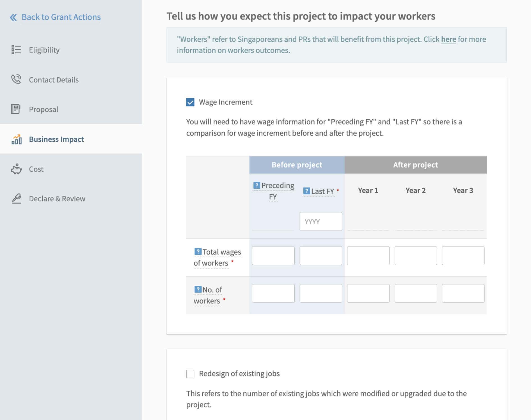This screenshot has height=420, width=531.
Task: Click the Total wages help icon
Action: (x=198, y=251)
